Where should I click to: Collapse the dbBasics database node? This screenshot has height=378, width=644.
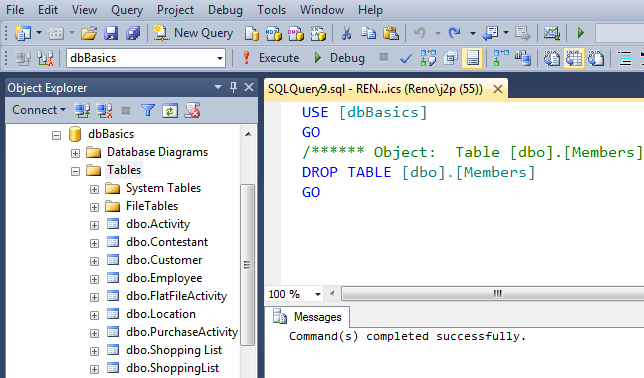pos(56,135)
